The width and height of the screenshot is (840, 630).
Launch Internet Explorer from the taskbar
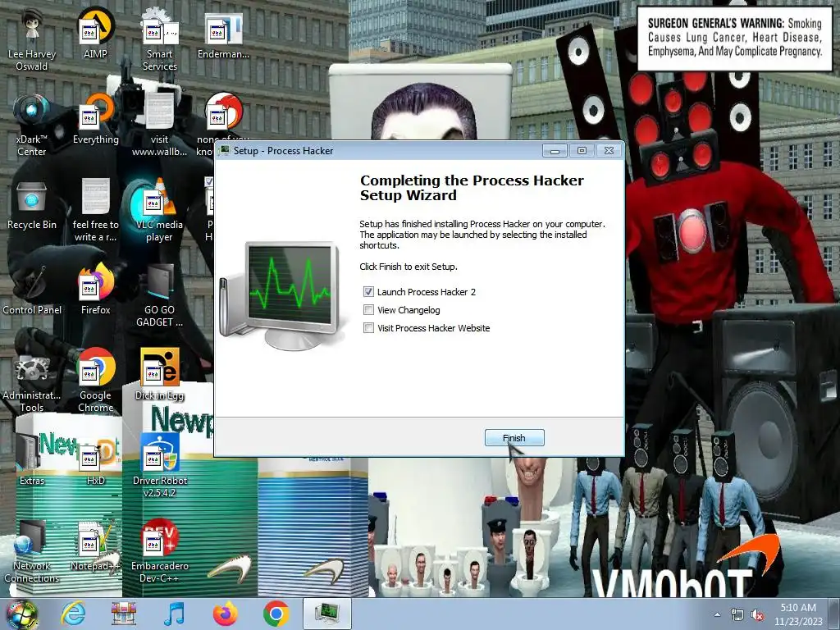[73, 614]
